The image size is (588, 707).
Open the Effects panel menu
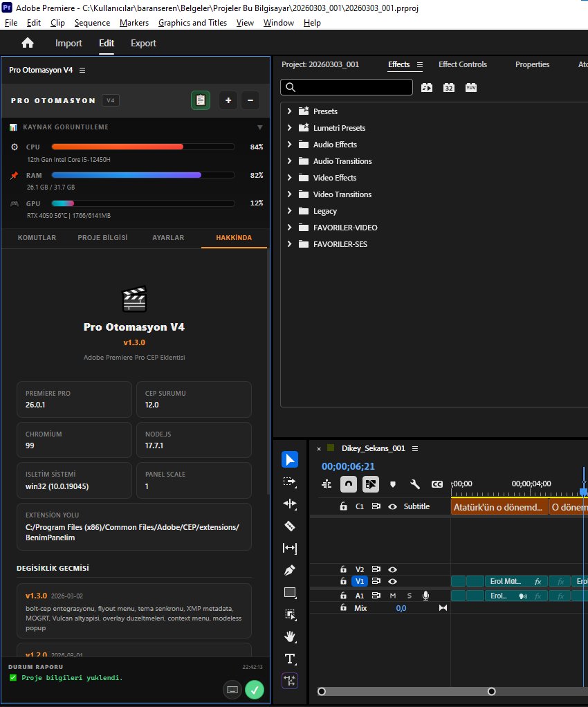pyautogui.click(x=420, y=64)
